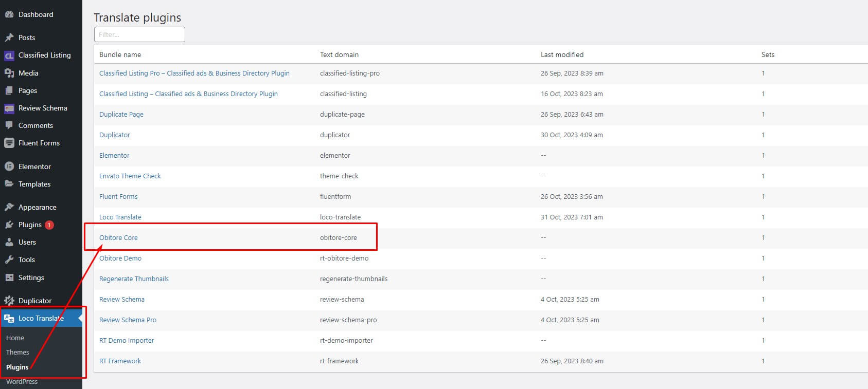Open the Obitore Demo bundle
868x389 pixels.
(120, 258)
